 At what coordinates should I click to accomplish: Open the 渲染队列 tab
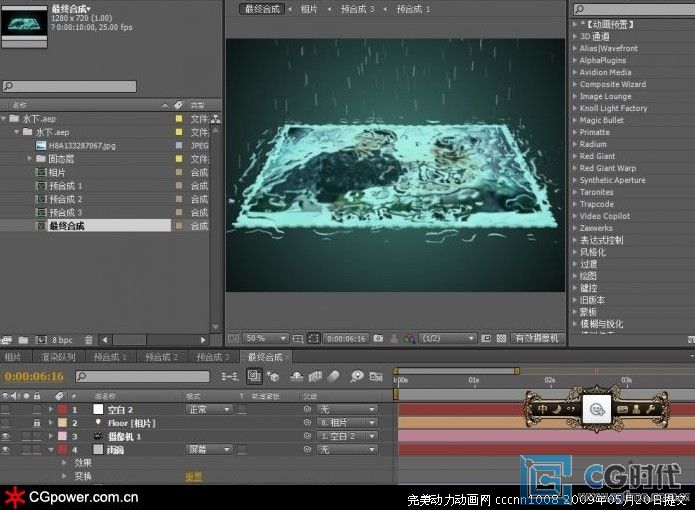pos(58,357)
